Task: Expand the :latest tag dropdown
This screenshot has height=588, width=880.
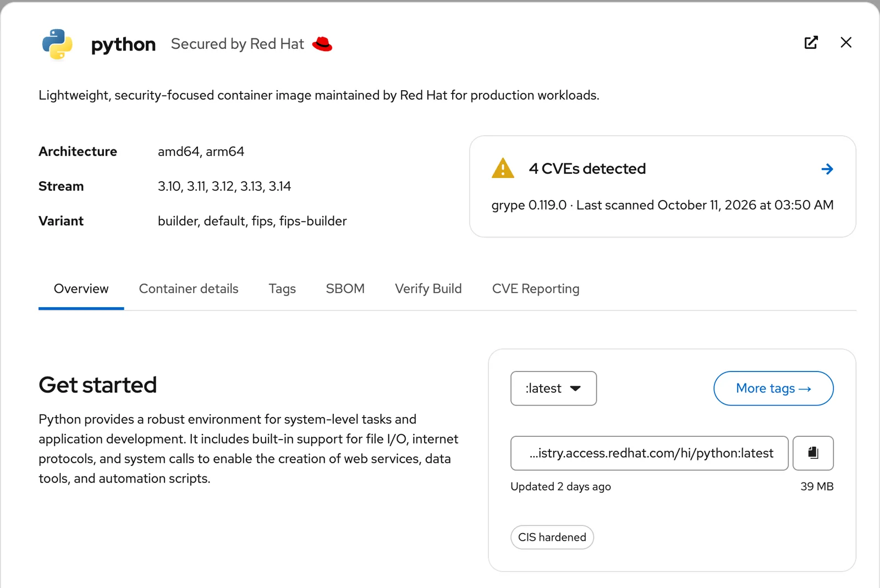Action: (x=553, y=388)
